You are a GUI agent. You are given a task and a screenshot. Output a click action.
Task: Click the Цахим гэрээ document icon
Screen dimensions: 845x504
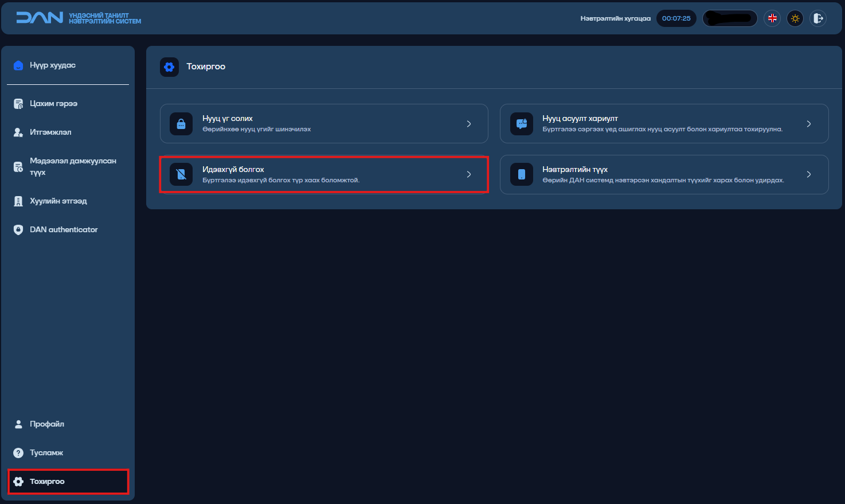coord(18,104)
